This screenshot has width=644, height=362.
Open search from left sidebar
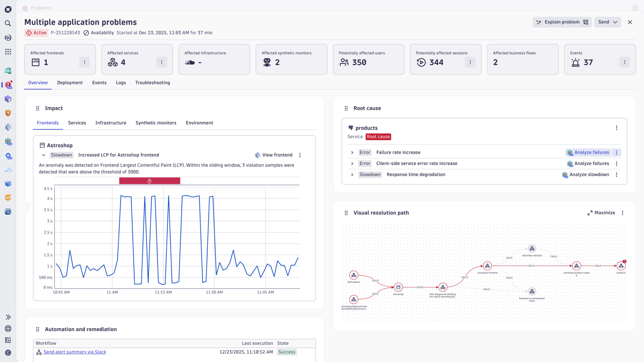8,23
